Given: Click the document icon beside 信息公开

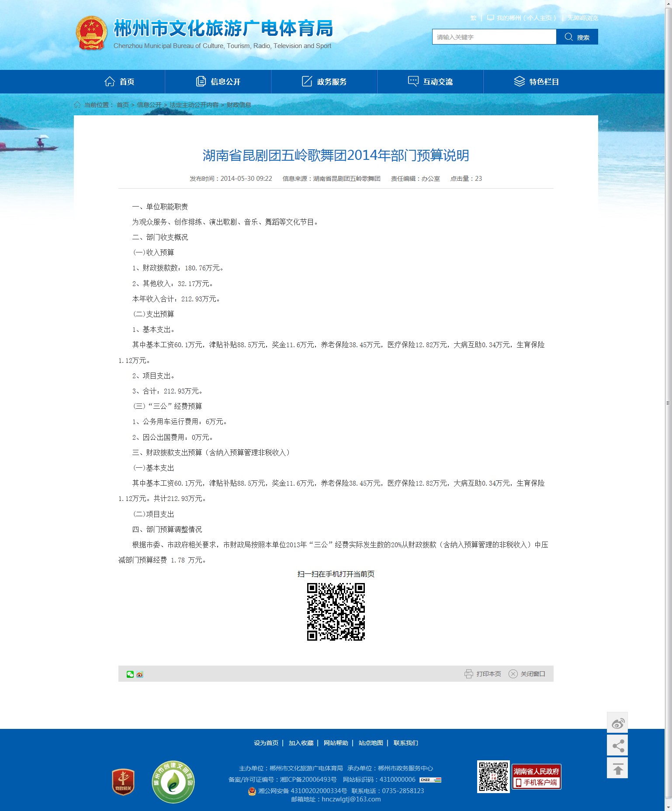Looking at the screenshot, I should point(201,81).
